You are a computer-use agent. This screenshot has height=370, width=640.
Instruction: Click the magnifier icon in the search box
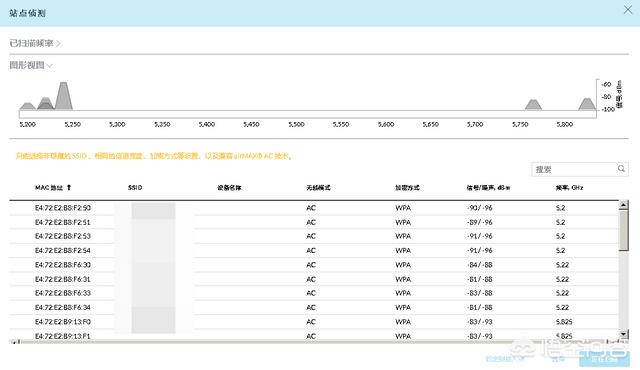click(621, 168)
